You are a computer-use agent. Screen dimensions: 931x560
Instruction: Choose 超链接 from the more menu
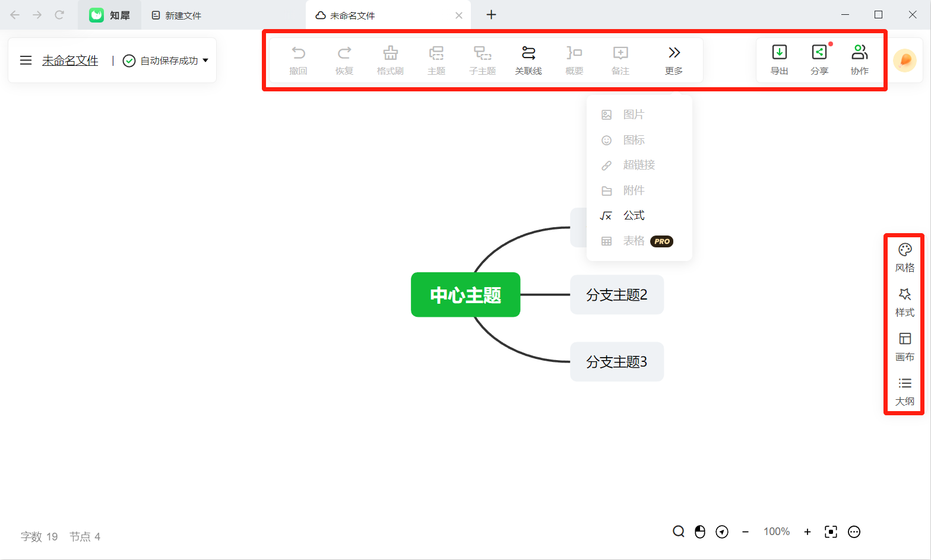(639, 165)
